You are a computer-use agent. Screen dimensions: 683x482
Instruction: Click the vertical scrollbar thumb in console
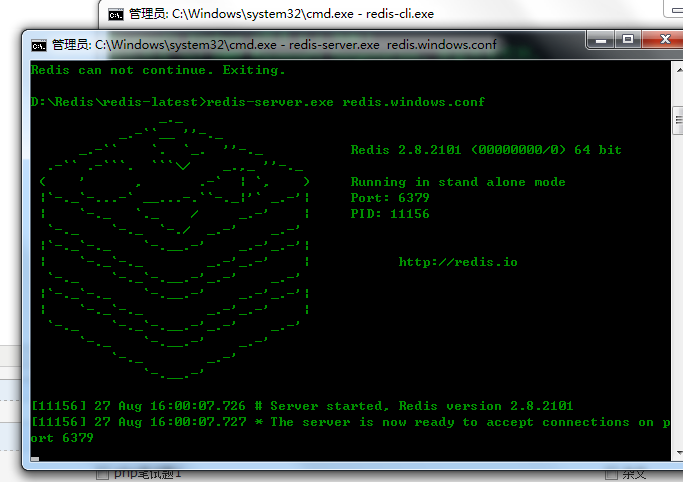pos(678,120)
